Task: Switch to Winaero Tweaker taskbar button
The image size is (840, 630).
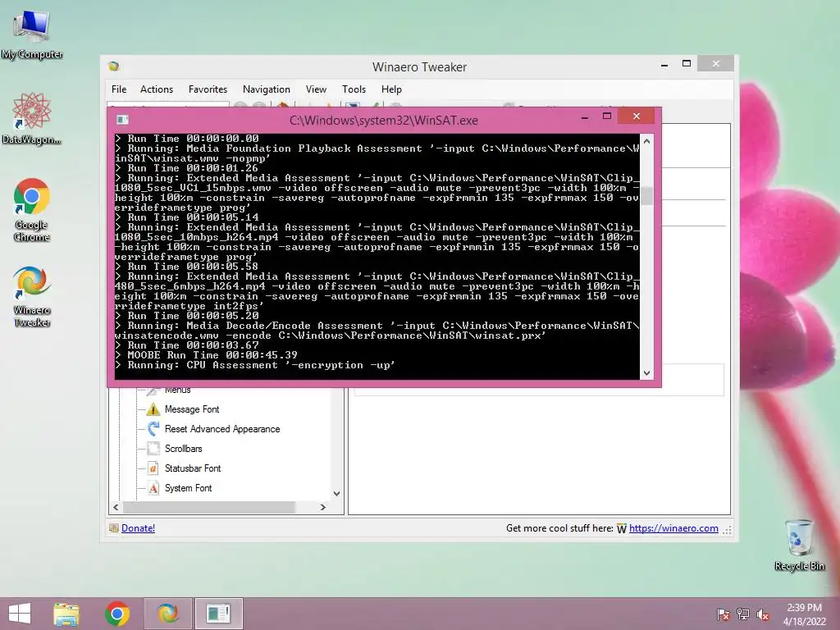Action: (x=167, y=614)
